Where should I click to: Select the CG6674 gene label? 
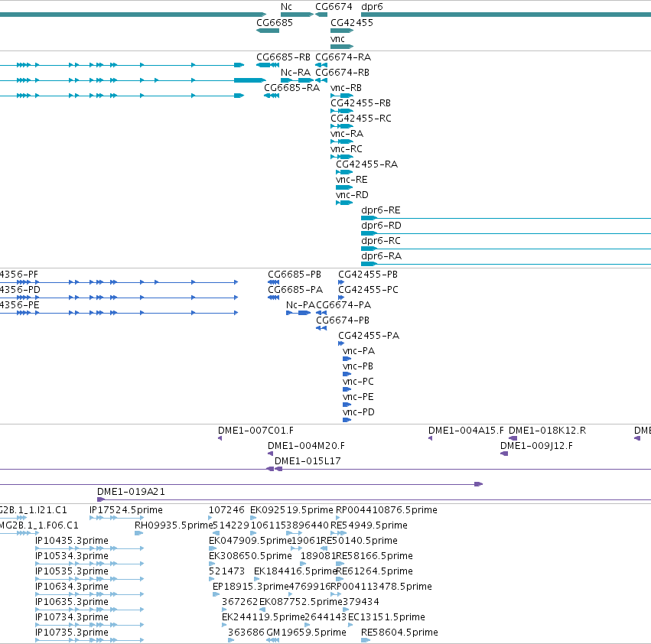click(334, 7)
